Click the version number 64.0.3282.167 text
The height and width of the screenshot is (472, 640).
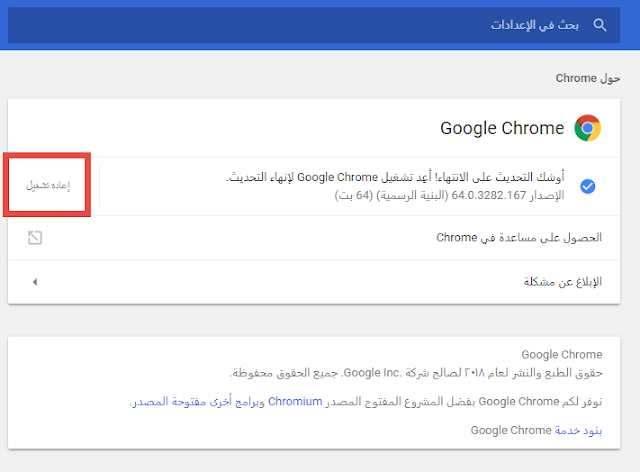489,195
